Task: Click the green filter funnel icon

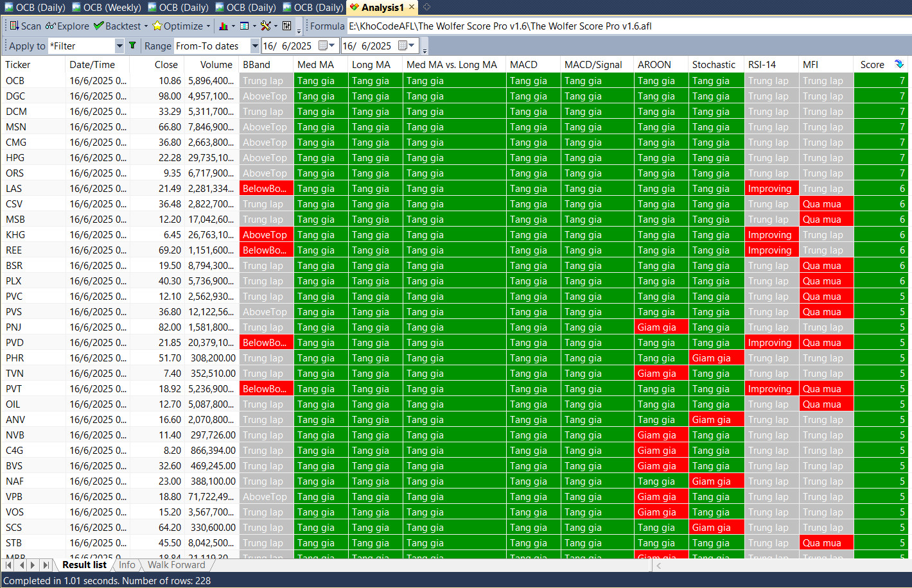Action: (x=132, y=46)
